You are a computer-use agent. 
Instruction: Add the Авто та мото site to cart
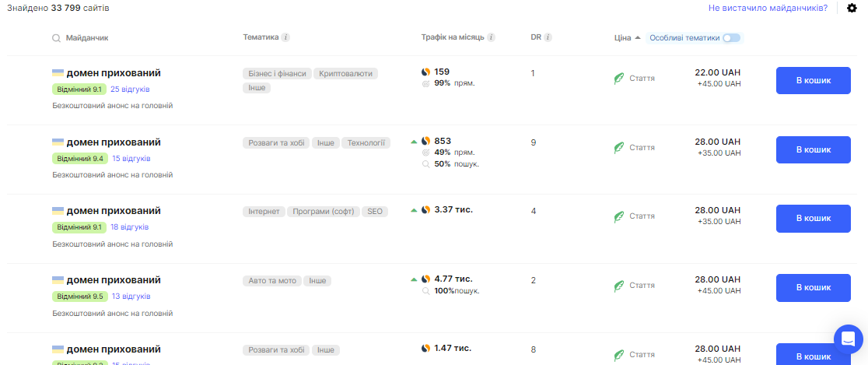(814, 288)
